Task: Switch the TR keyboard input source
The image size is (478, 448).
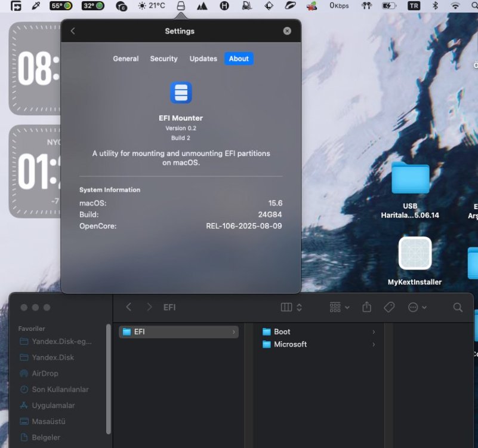Action: (414, 6)
